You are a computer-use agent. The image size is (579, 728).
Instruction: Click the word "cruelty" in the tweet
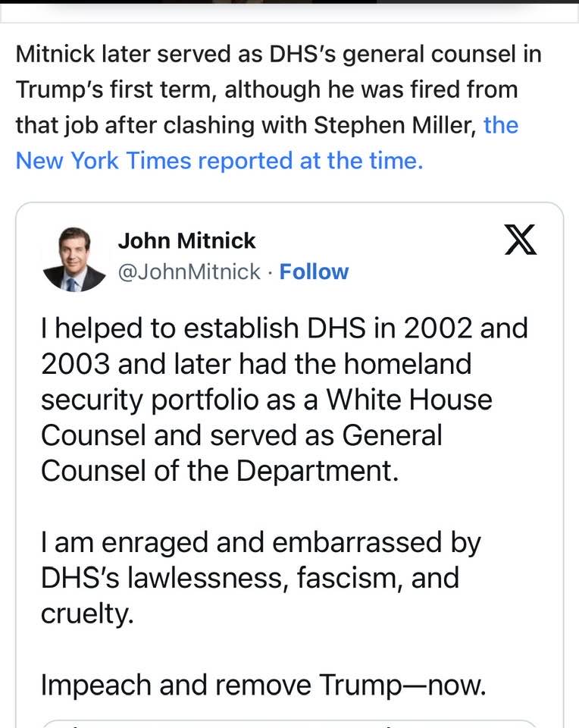tap(85, 613)
